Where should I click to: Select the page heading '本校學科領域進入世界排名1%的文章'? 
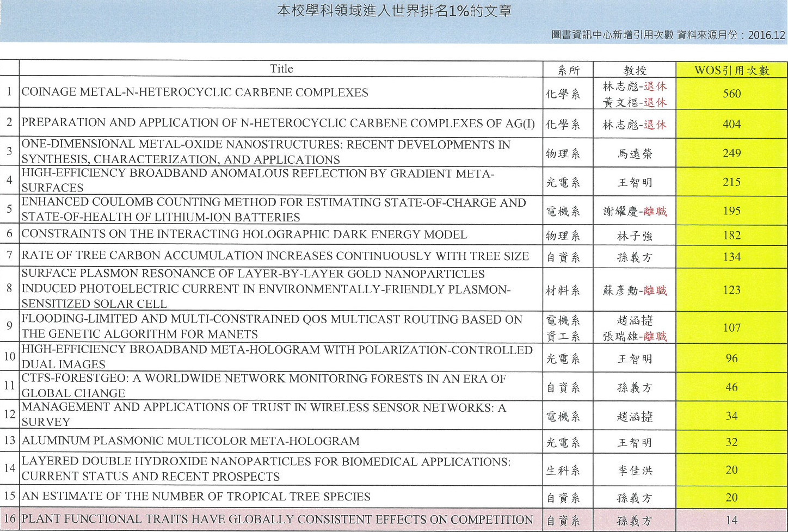click(395, 11)
